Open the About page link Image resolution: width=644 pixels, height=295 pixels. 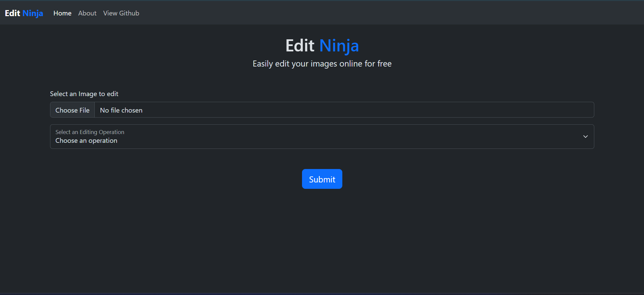point(87,13)
